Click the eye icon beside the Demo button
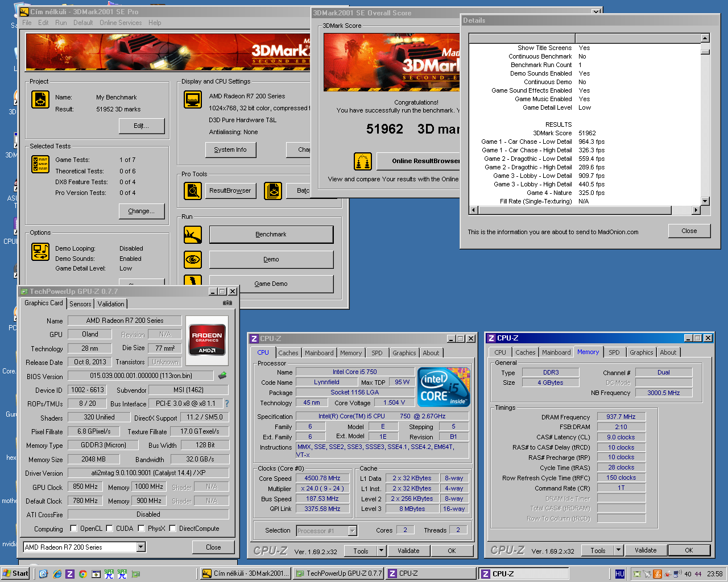 tap(193, 259)
